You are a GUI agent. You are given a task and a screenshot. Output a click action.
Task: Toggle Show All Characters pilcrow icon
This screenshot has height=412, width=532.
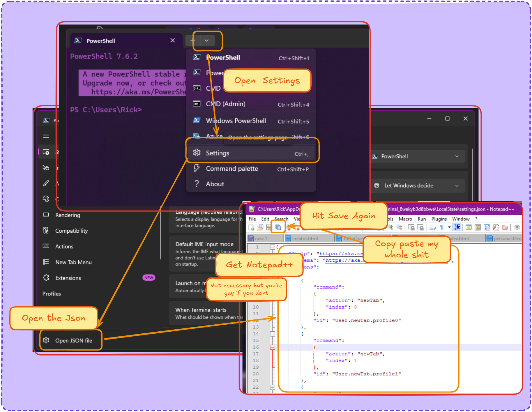click(442, 227)
